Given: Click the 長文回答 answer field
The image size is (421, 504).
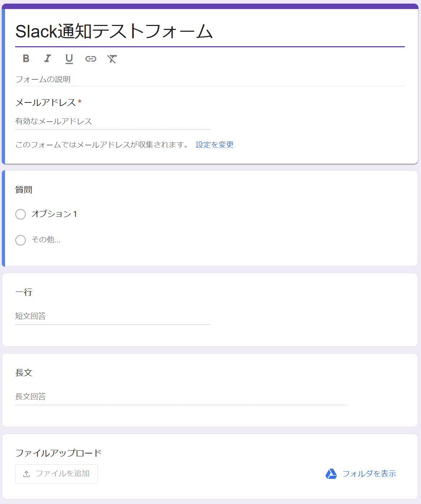Looking at the screenshot, I should pyautogui.click(x=181, y=397).
